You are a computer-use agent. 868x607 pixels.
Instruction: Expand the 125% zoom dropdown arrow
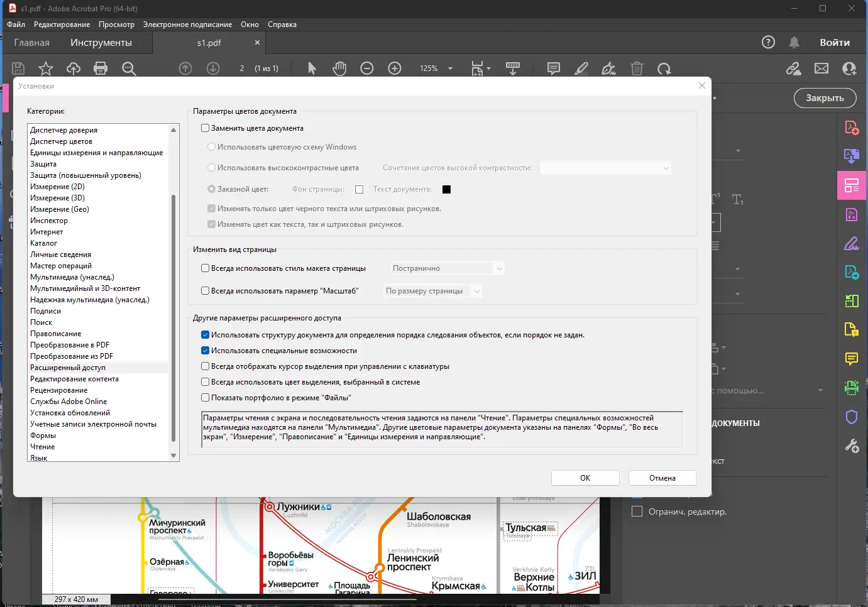pos(451,68)
